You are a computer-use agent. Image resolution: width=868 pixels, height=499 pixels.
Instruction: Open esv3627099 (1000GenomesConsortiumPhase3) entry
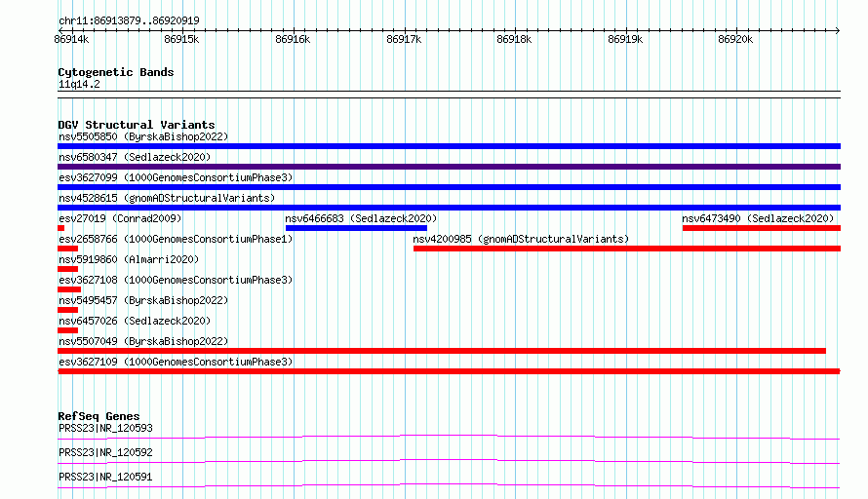point(176,177)
